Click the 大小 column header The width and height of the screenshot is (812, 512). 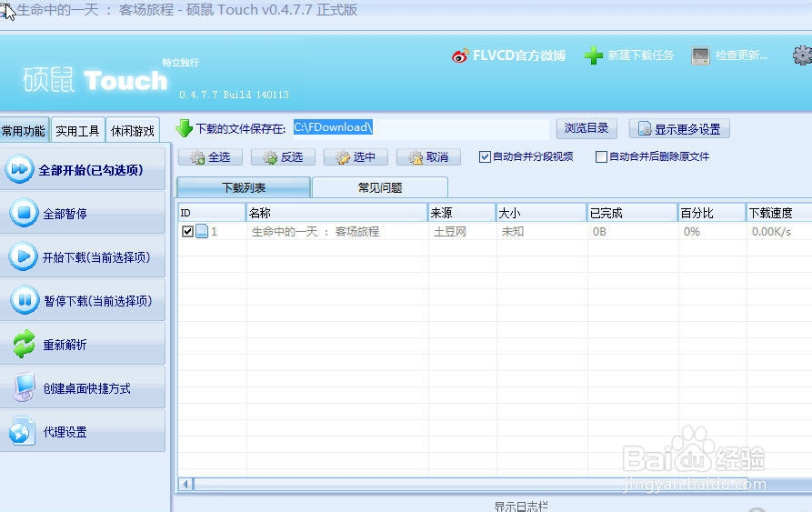click(541, 213)
